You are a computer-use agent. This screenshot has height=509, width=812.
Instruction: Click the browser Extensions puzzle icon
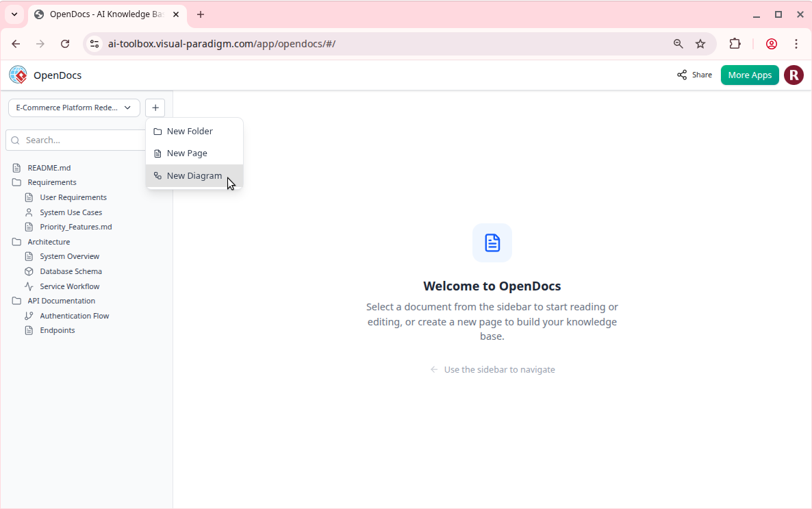735,44
